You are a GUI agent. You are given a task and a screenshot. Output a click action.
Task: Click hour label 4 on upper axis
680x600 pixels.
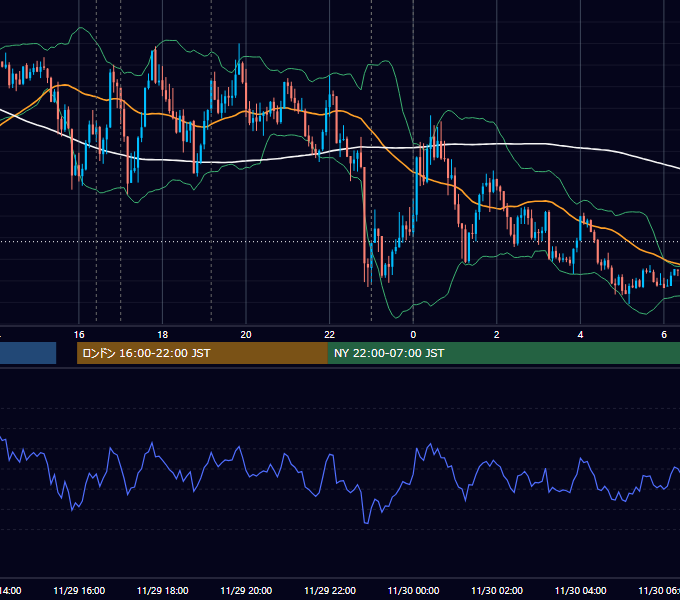pos(580,335)
